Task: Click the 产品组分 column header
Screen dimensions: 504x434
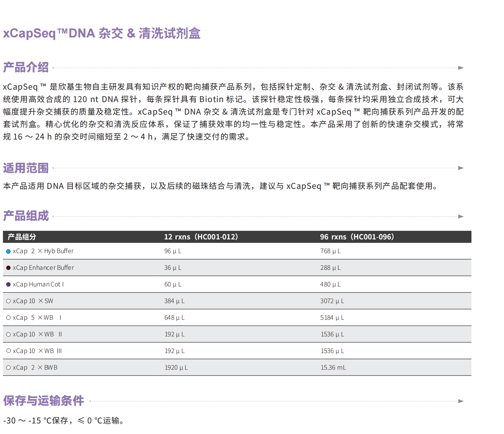Action: (22, 237)
